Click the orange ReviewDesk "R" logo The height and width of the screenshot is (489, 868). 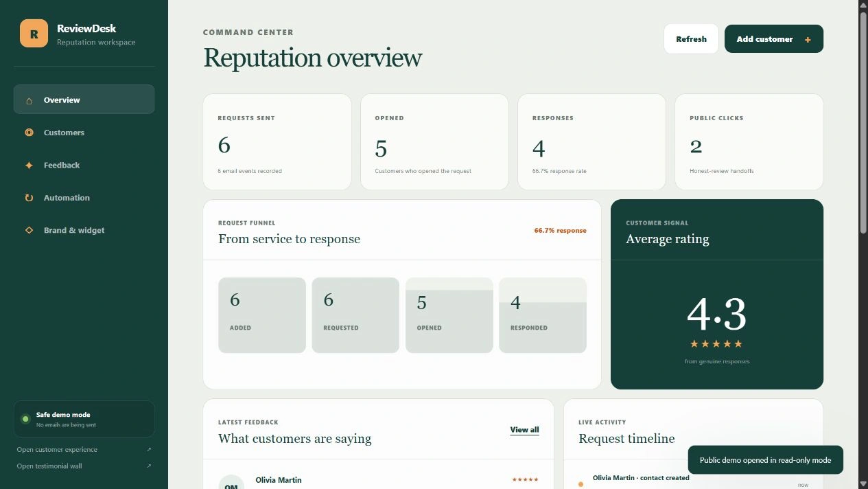pos(34,33)
